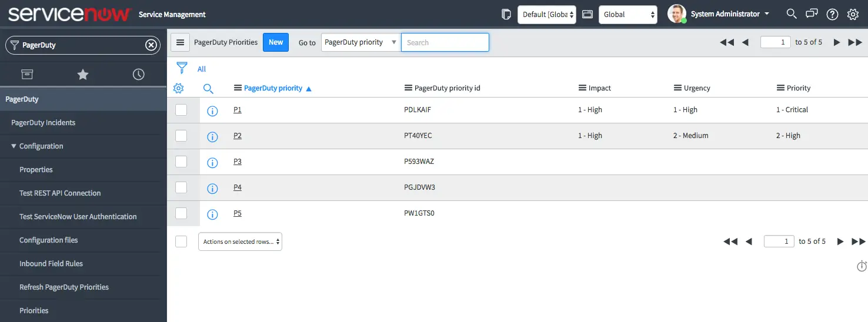Open the help question mark icon
Viewport: 868px width, 322px height.
[x=832, y=14]
